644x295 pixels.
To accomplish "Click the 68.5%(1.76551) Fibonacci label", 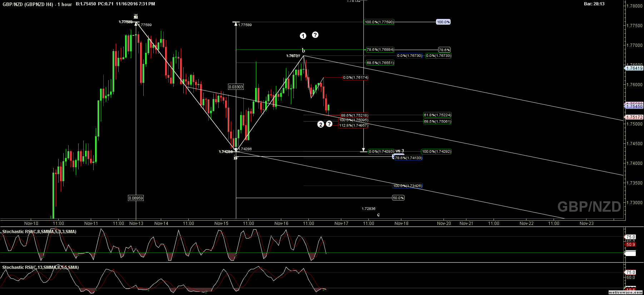I will (x=380, y=63).
